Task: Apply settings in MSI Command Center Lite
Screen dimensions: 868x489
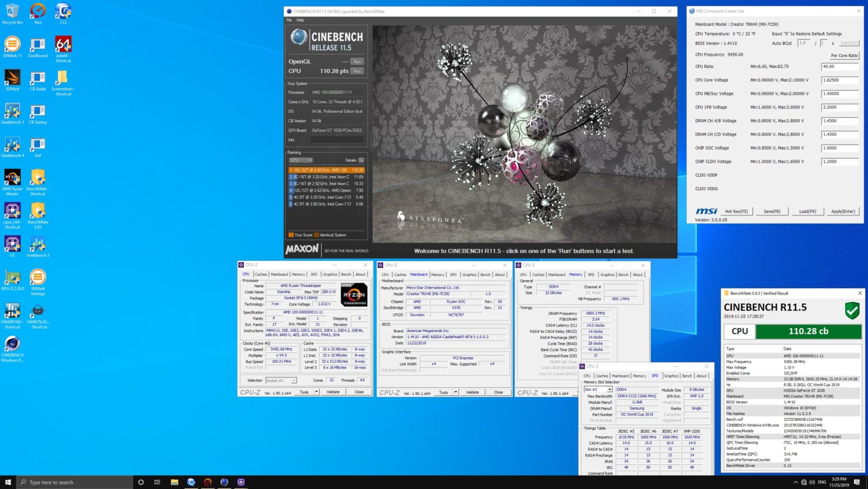Action: (x=843, y=211)
